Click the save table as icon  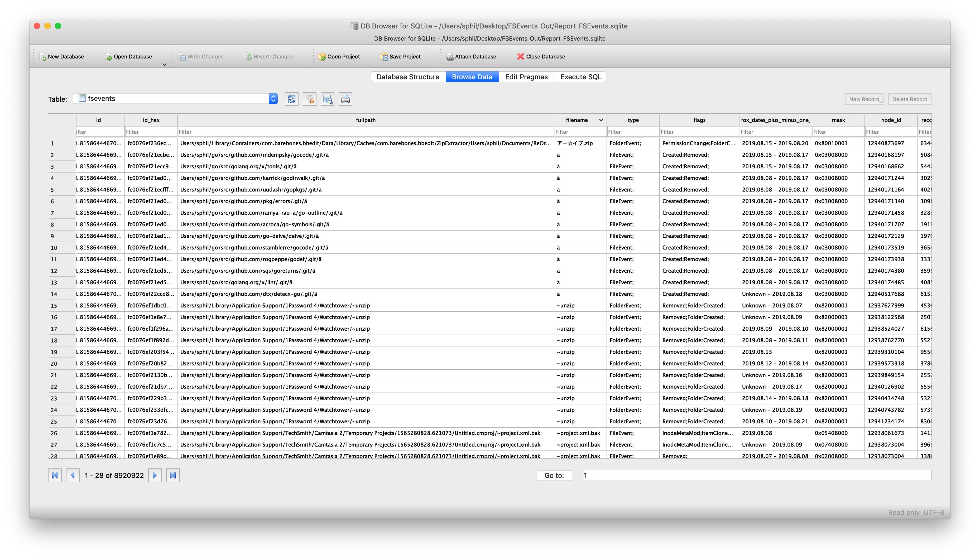pyautogui.click(x=328, y=99)
